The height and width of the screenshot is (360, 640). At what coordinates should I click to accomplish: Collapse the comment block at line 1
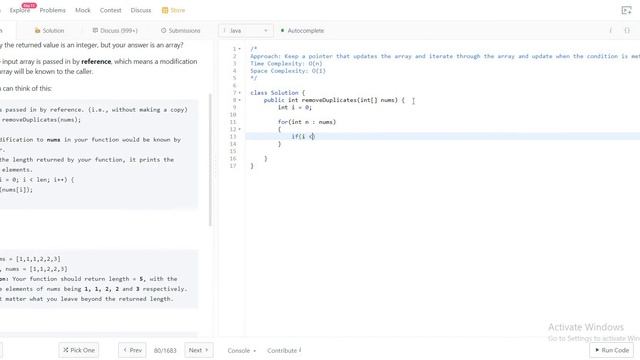[240, 49]
